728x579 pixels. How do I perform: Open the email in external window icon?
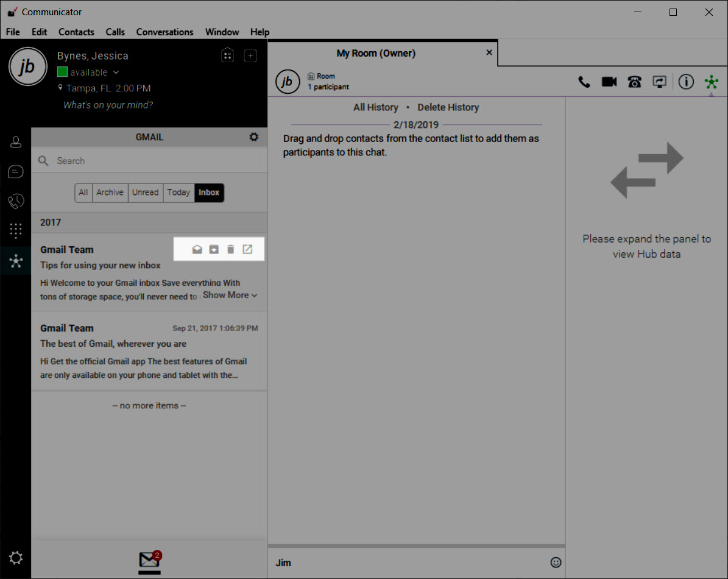pos(247,249)
